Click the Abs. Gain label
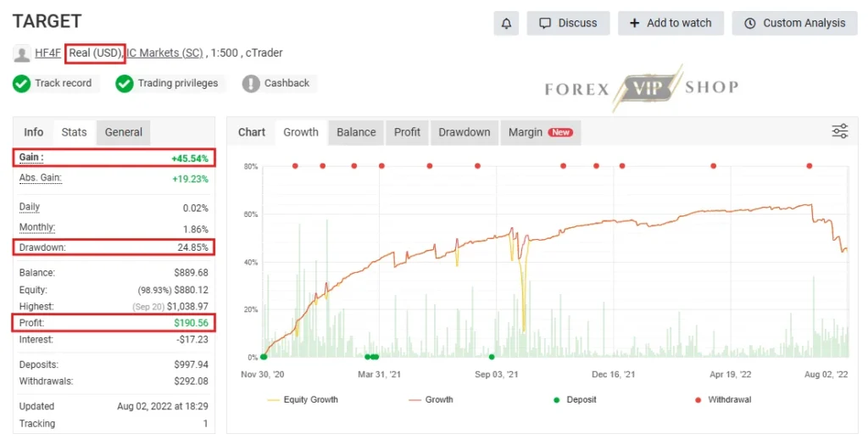 click(40, 178)
